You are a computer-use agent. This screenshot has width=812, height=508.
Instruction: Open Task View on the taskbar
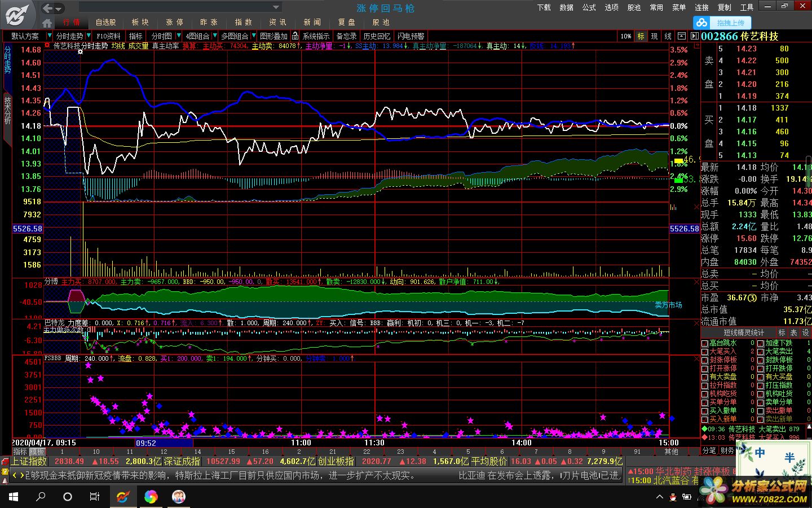(x=95, y=497)
